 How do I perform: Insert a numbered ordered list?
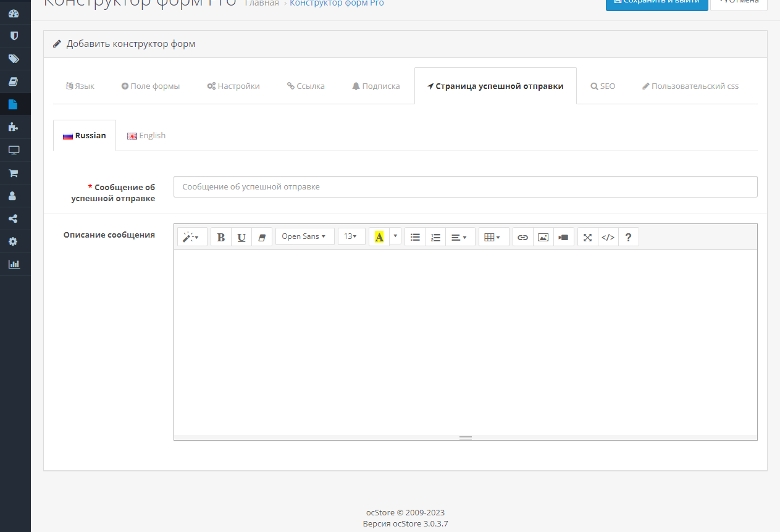click(x=435, y=237)
